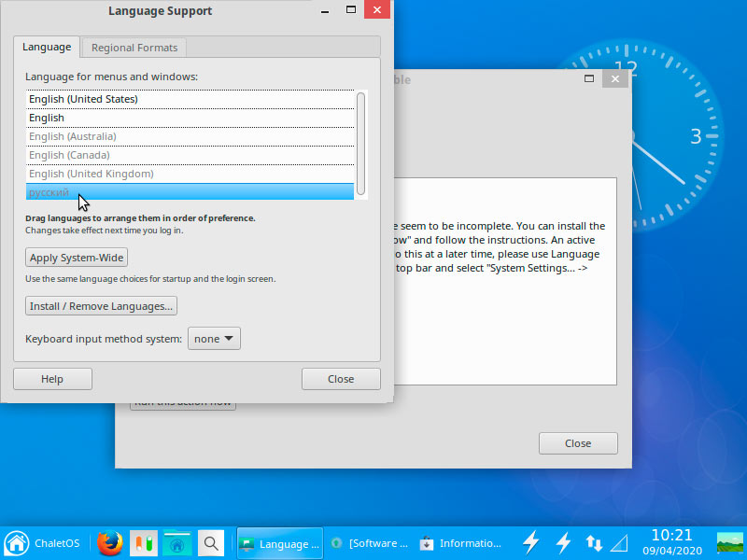Click the language list scrollbar
This screenshot has height=560, width=747.
360,144
